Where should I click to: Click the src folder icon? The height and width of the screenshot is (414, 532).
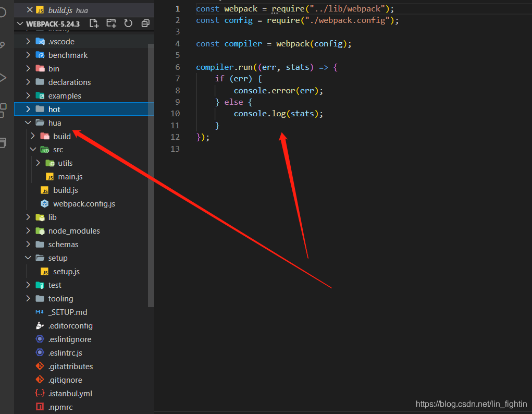[x=45, y=150]
